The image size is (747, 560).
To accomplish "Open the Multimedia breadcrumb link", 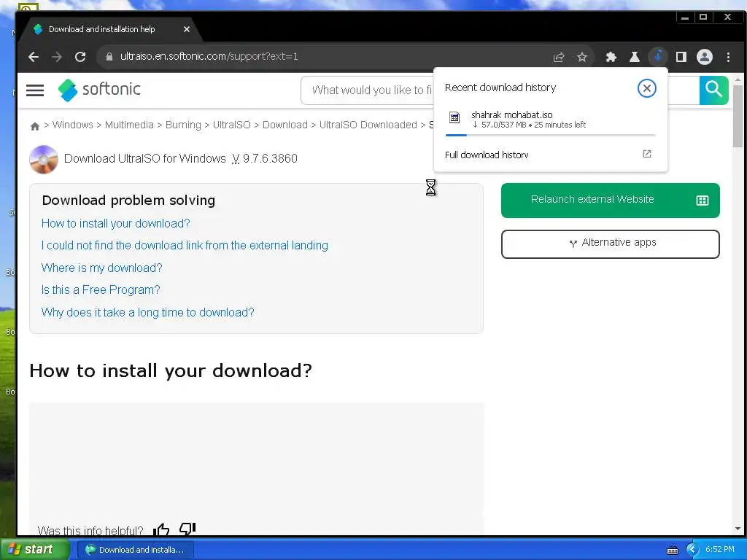I will click(129, 125).
